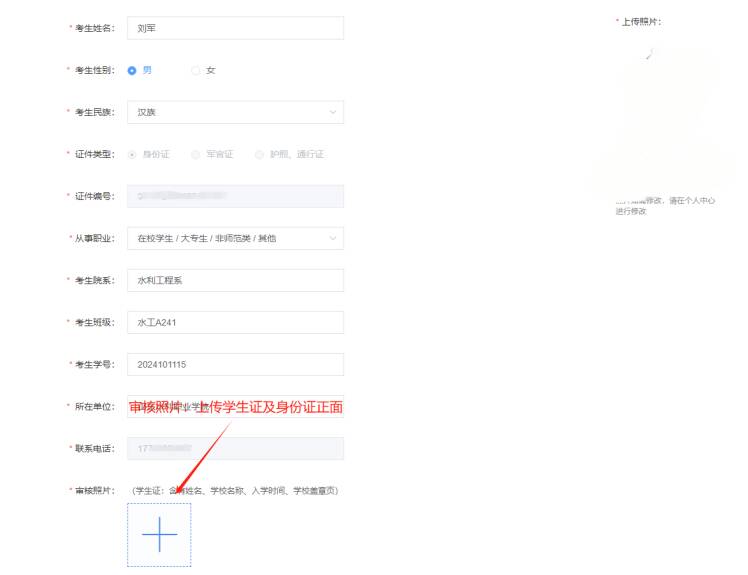Select the 男 gender radio button

pyautogui.click(x=132, y=71)
